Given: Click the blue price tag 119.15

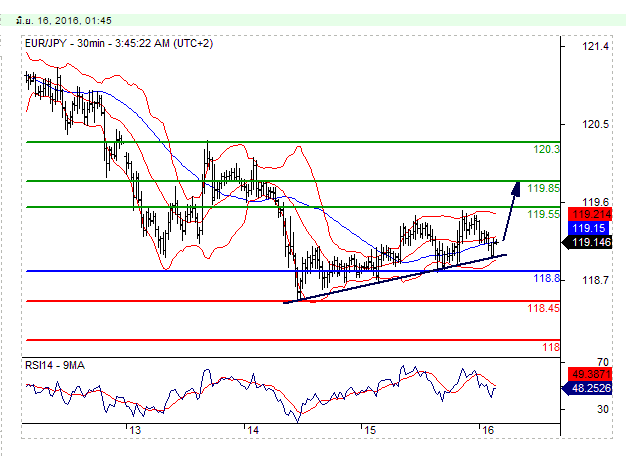Looking at the screenshot, I should tap(588, 228).
